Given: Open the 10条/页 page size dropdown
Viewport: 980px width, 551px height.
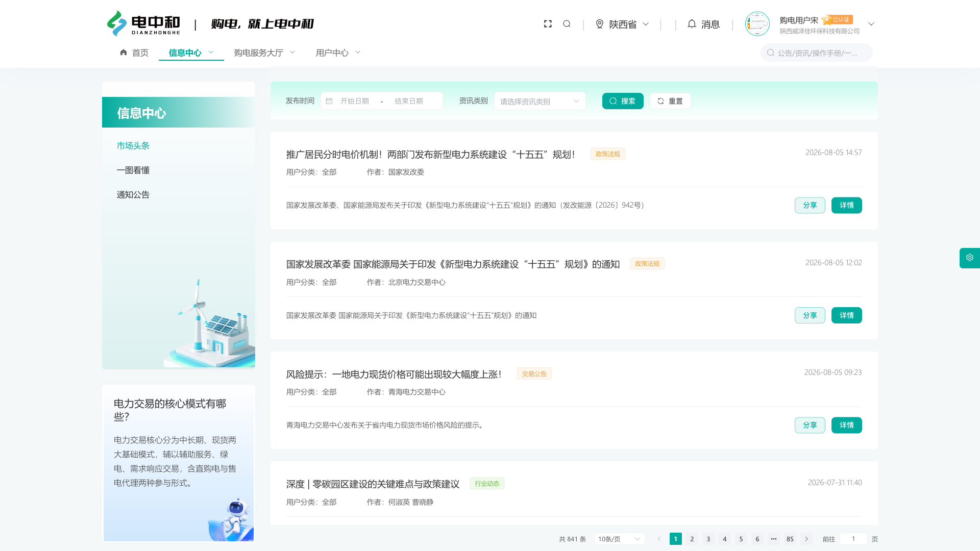Looking at the screenshot, I should coord(619,539).
